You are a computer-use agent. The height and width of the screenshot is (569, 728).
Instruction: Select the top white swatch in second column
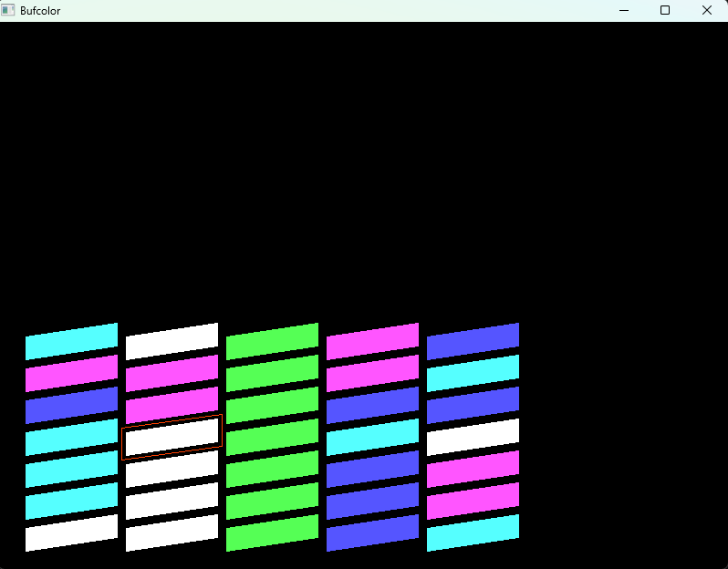click(172, 342)
